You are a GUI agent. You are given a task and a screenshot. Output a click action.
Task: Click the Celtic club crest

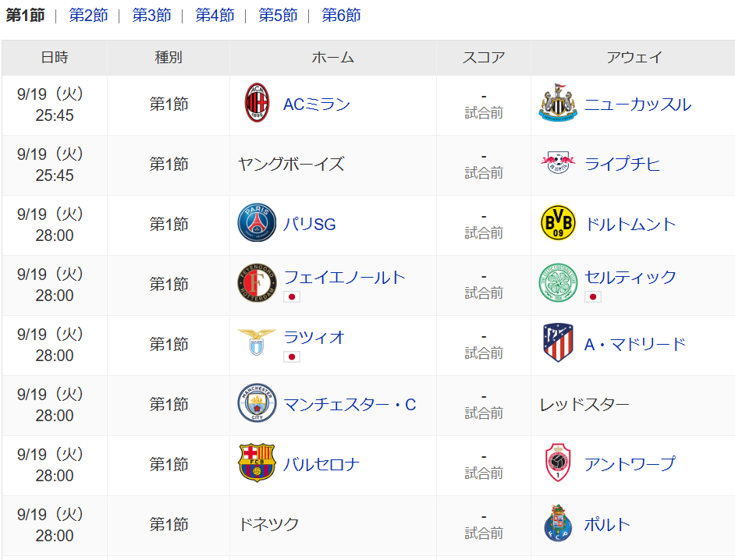pyautogui.click(x=558, y=284)
